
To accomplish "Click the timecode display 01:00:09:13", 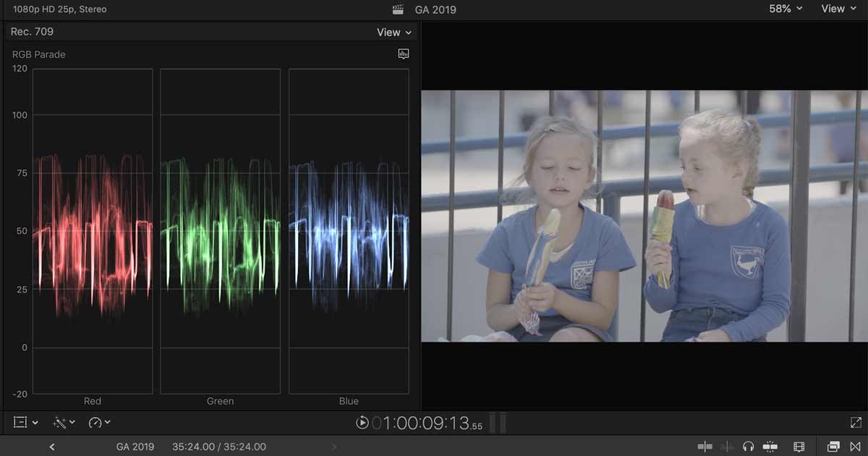I will point(427,423).
